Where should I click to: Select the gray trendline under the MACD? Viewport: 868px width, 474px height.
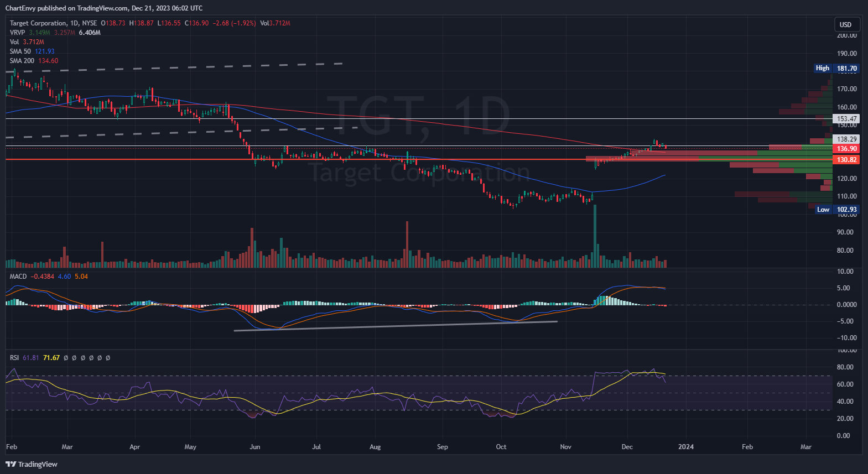point(396,326)
